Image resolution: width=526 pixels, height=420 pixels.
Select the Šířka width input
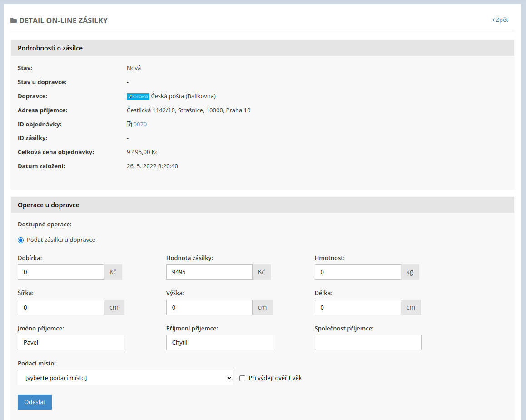tap(61, 307)
